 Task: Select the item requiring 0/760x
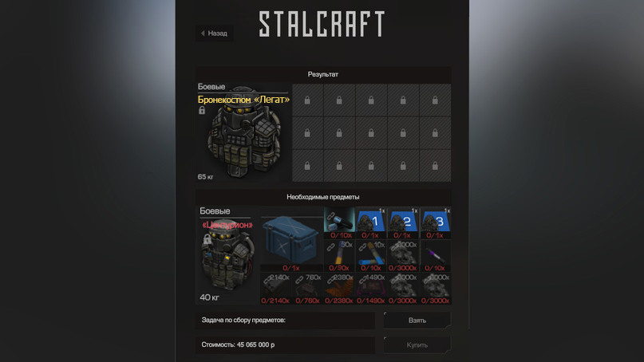[x=307, y=289]
